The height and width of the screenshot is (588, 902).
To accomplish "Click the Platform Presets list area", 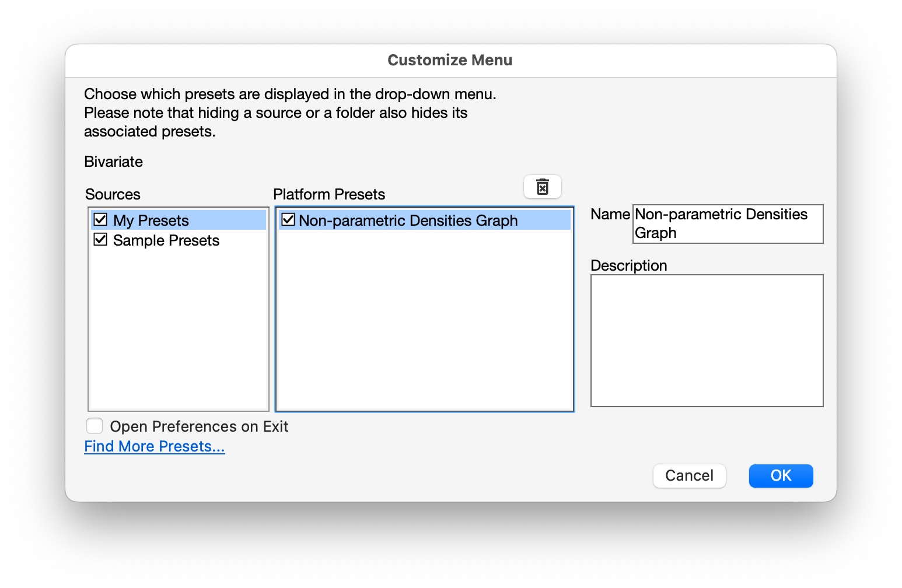I will [x=424, y=321].
